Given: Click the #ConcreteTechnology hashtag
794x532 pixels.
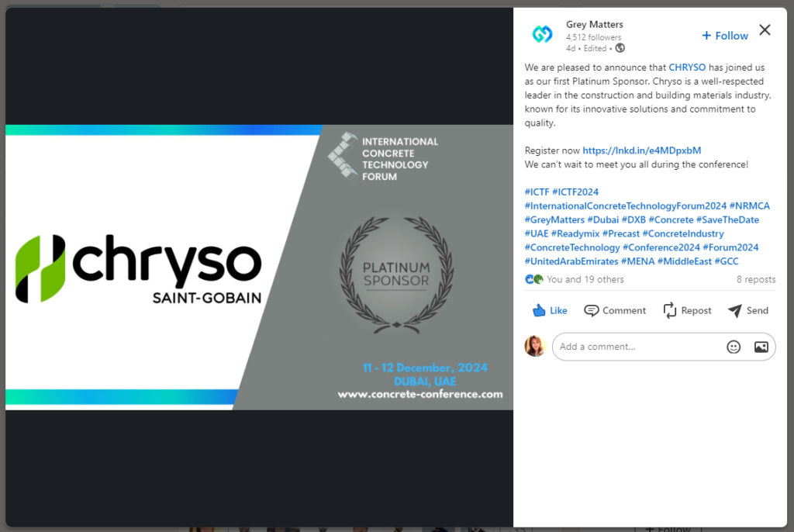Looking at the screenshot, I should coord(572,247).
